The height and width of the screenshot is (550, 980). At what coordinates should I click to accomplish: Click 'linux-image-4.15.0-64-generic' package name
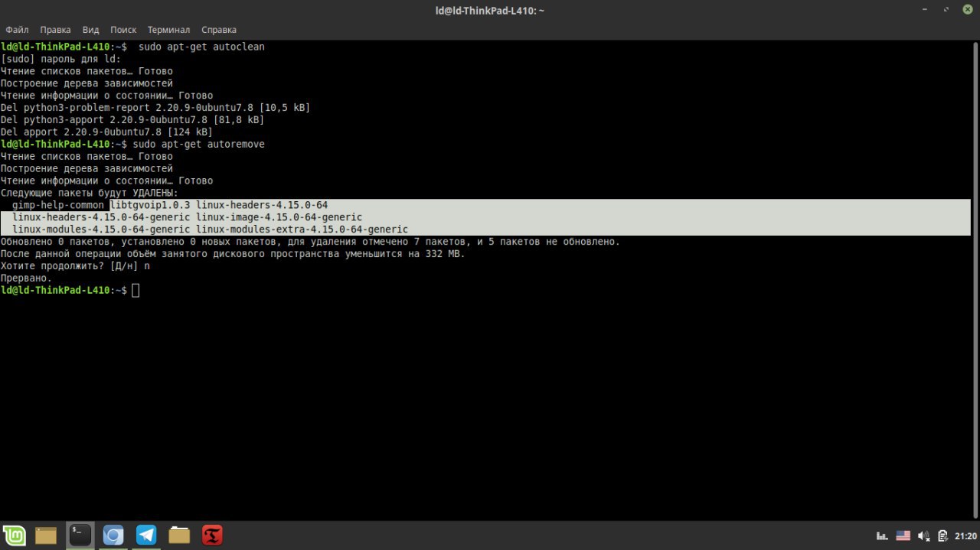[279, 217]
